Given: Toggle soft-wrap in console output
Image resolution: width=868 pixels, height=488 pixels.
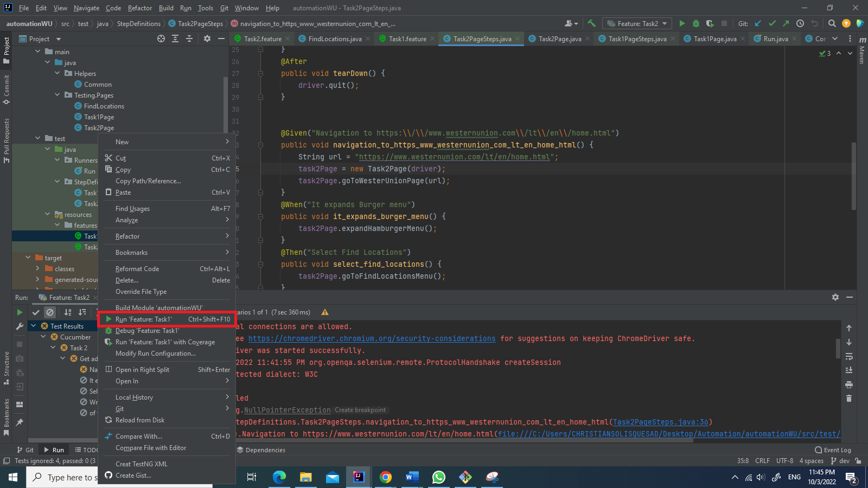Looking at the screenshot, I should [849, 356].
